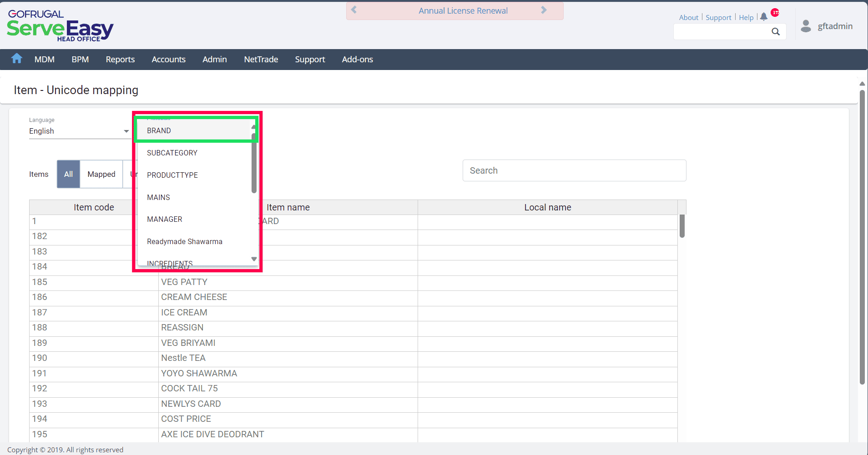Open the Support link in header
The width and height of the screenshot is (868, 455).
[x=718, y=17]
